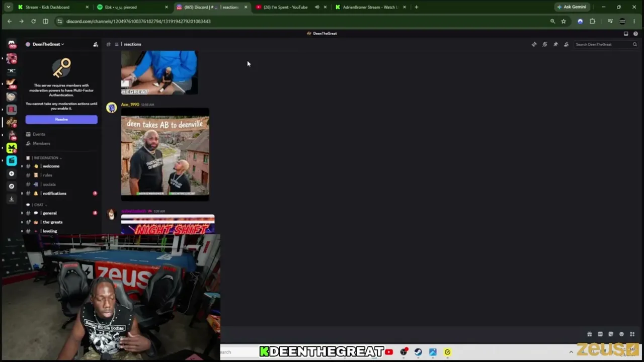Image resolution: width=644 pixels, height=362 pixels.
Task: Open the Events link in sidebar
Action: 39,134
